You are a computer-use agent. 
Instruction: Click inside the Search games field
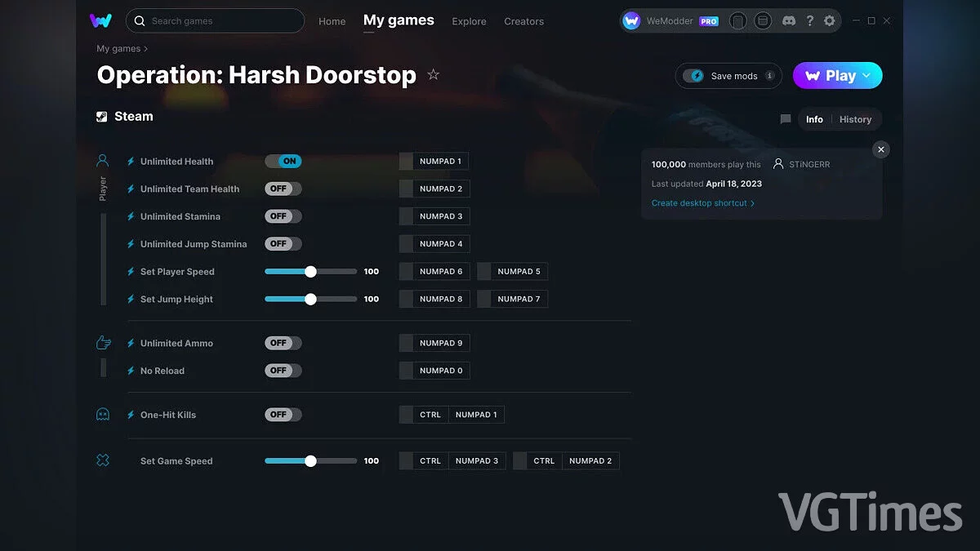(215, 20)
